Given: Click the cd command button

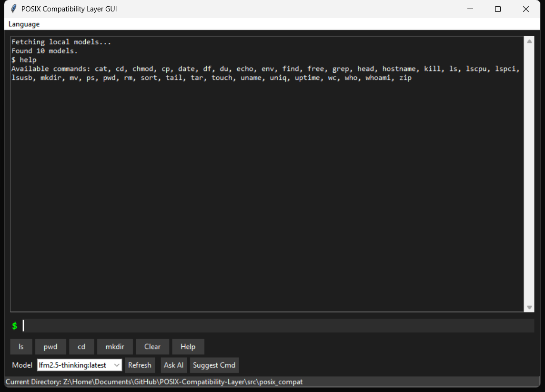Looking at the screenshot, I should click(x=81, y=346).
